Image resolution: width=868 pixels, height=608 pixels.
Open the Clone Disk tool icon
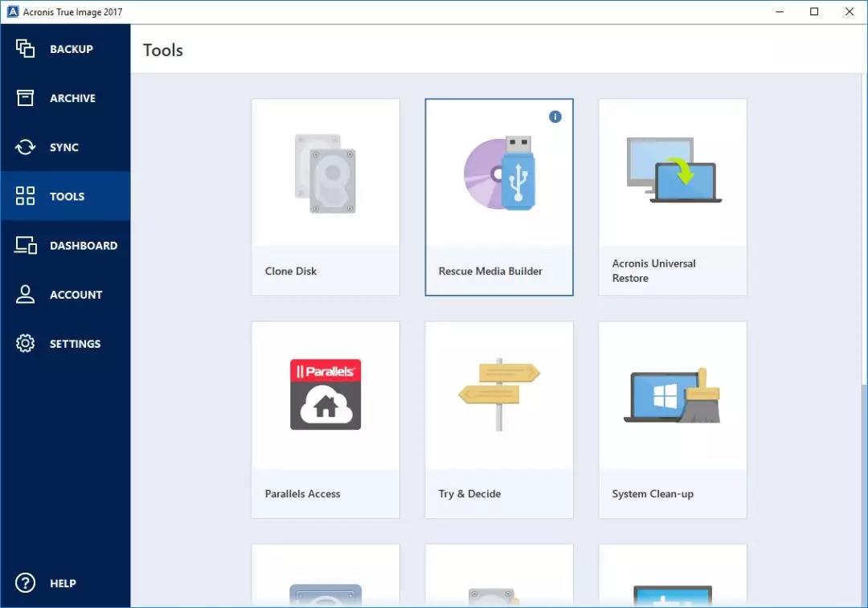325,173
